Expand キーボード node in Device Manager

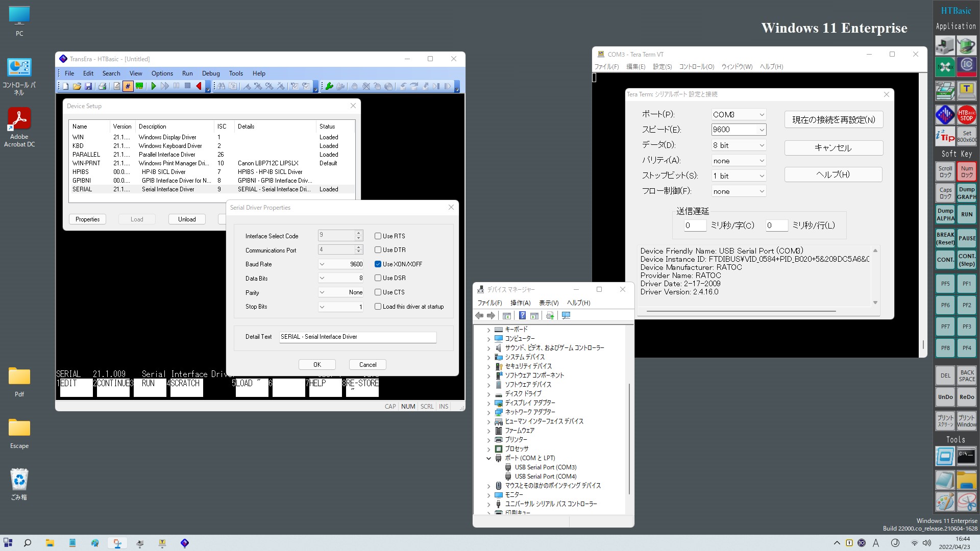(488, 330)
